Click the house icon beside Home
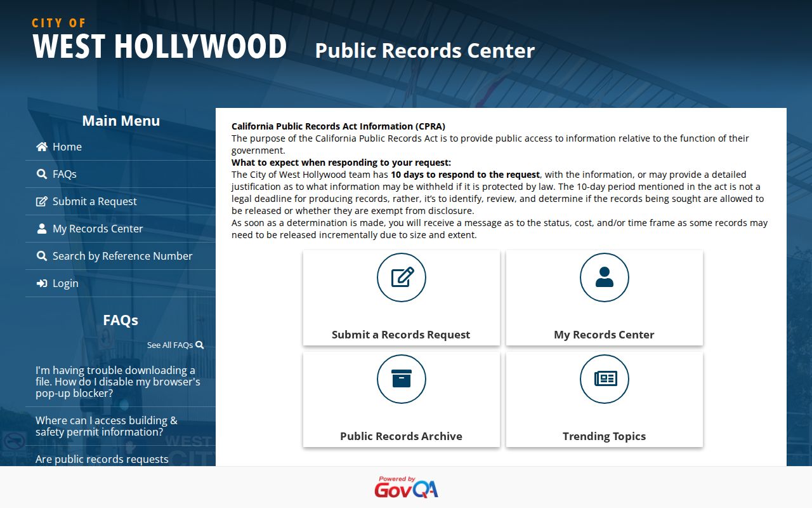The width and height of the screenshot is (812, 508). [x=42, y=147]
